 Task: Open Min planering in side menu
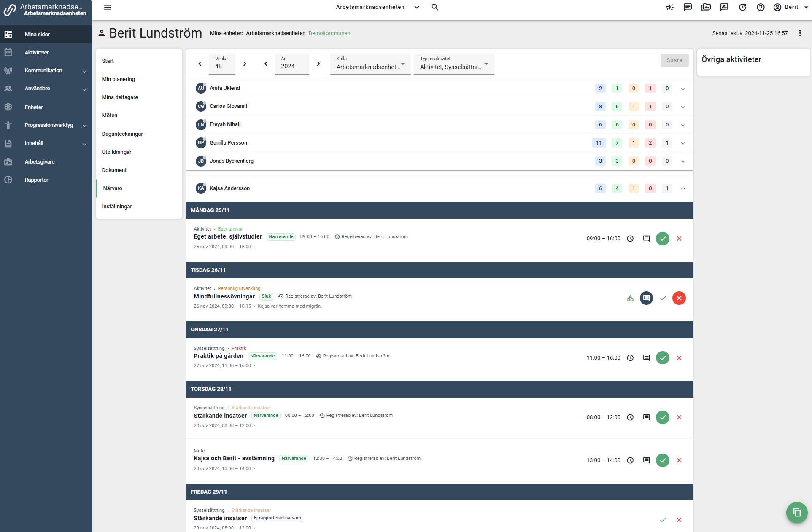click(119, 79)
